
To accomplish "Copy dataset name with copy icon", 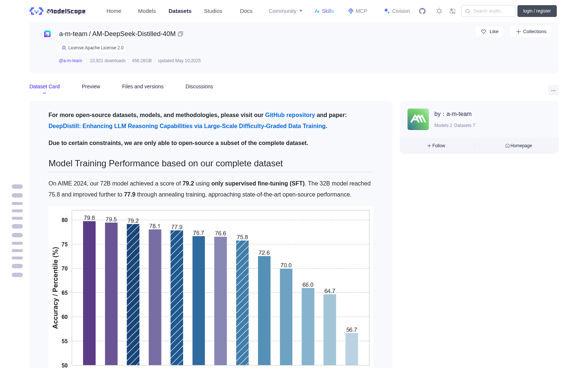I will click(180, 34).
